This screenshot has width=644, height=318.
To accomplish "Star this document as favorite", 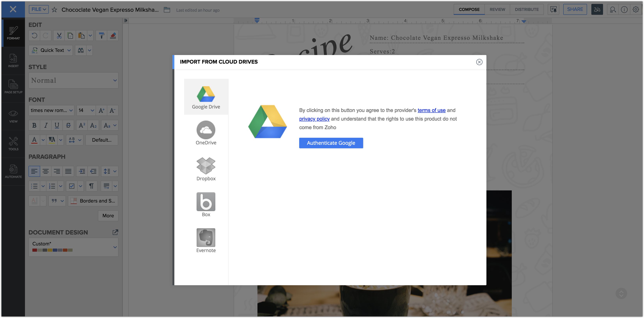I will tap(54, 10).
